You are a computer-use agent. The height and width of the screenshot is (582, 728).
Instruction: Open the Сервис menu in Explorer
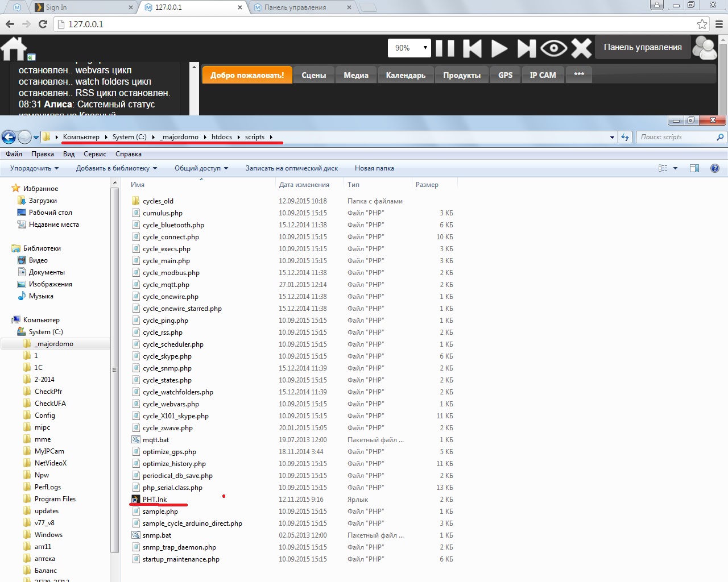click(x=94, y=153)
